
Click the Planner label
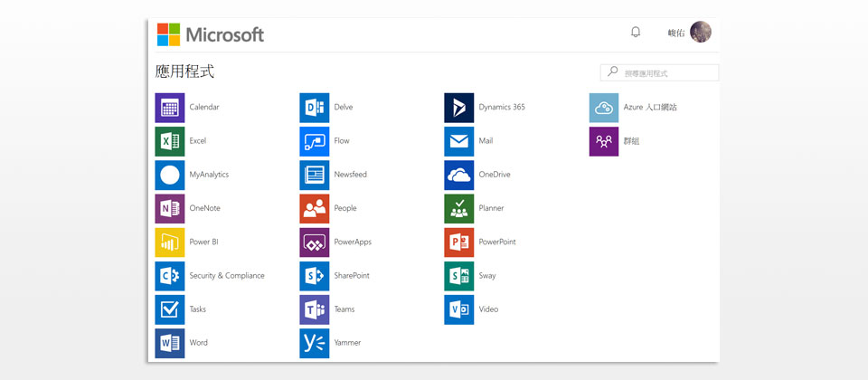[492, 208]
